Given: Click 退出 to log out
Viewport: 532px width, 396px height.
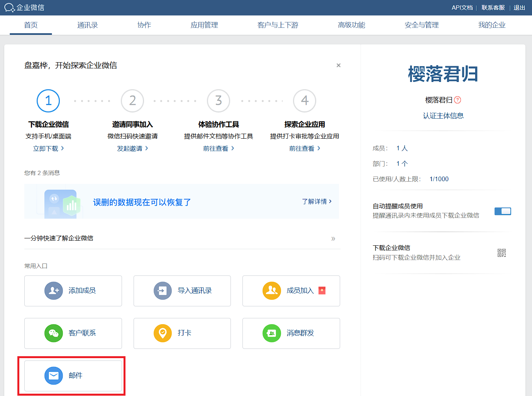Looking at the screenshot, I should coord(519,8).
